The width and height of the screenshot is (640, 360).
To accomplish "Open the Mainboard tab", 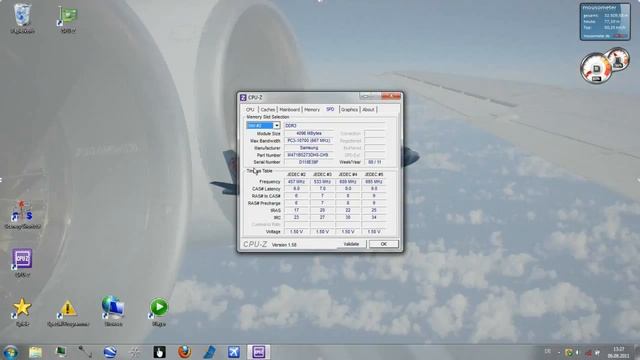I will pyautogui.click(x=290, y=110).
